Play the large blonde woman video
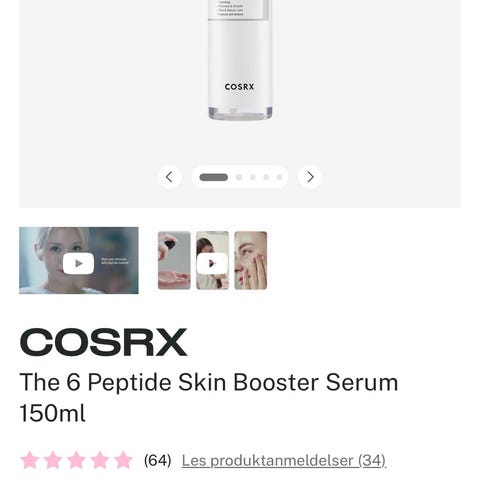Viewport: 480px width, 480px height. tap(79, 260)
